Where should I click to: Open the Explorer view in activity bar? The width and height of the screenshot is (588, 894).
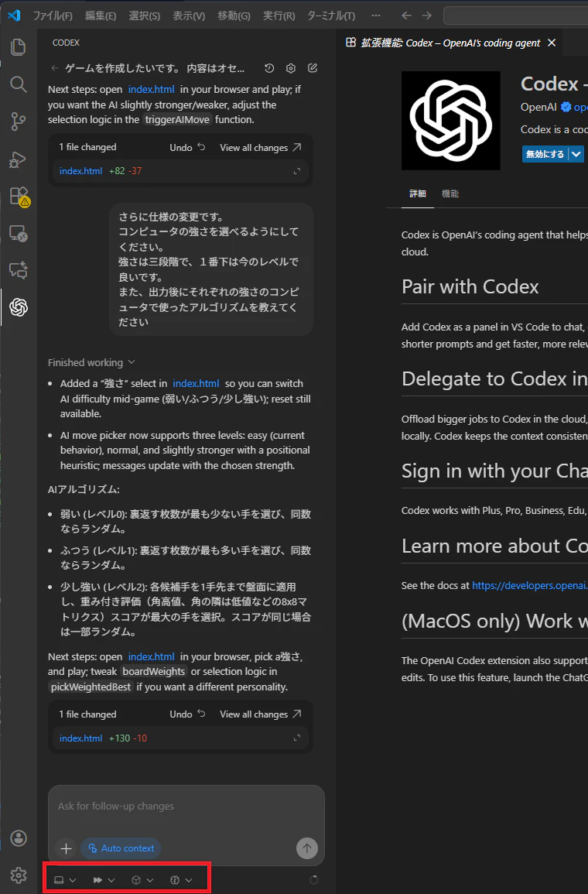(x=19, y=46)
